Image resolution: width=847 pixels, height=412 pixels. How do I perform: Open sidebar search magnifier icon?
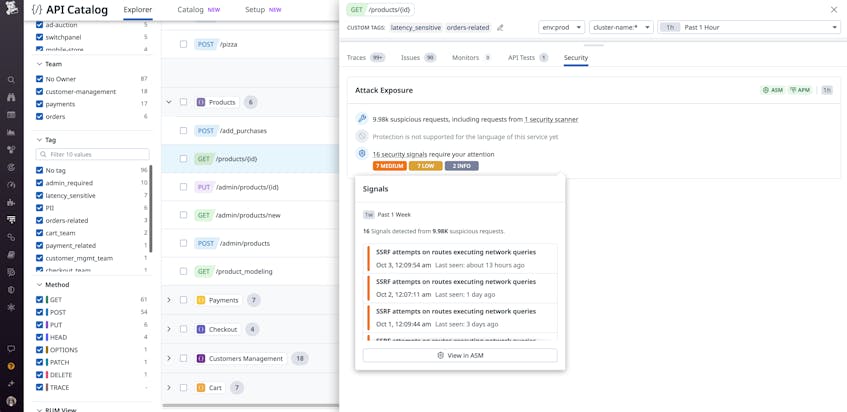click(x=11, y=79)
